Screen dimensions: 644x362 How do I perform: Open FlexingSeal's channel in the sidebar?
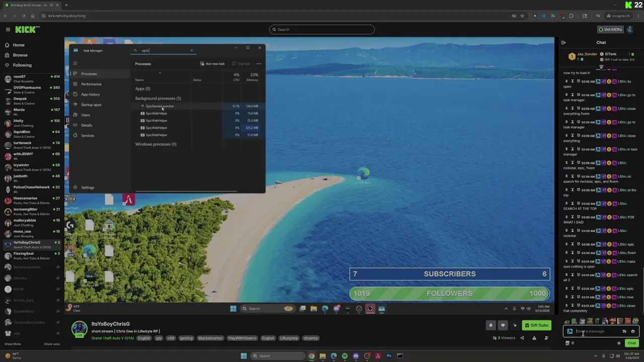pyautogui.click(x=31, y=255)
